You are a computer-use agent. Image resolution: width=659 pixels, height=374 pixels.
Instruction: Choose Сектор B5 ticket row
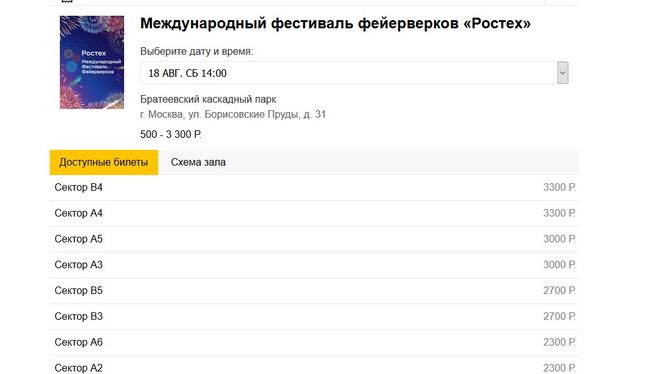314,291
